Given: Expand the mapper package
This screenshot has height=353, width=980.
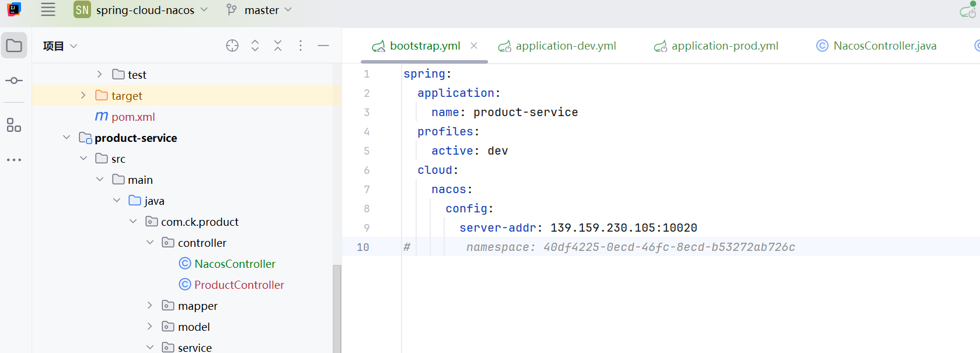Looking at the screenshot, I should (150, 305).
